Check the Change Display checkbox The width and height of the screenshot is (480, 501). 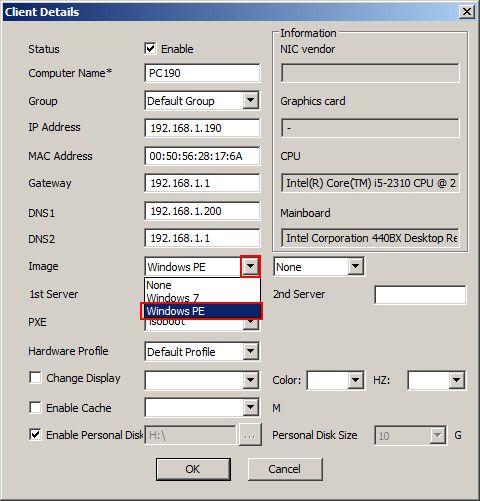(35, 378)
